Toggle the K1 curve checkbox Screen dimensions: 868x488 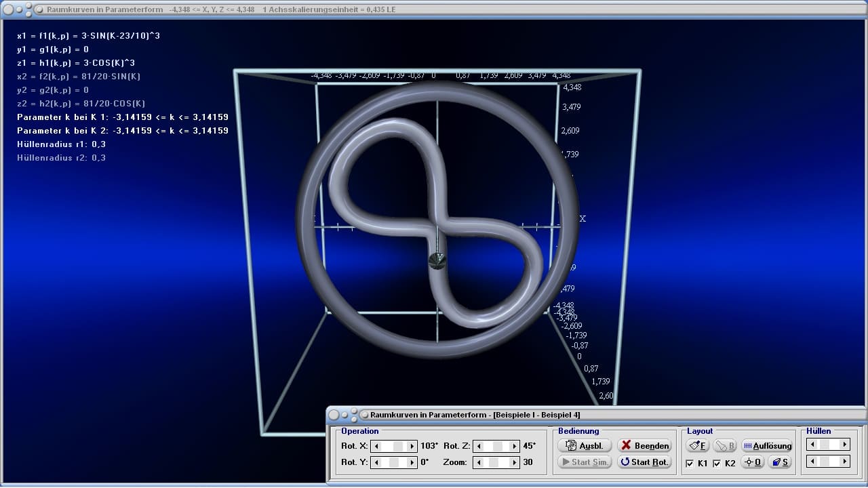point(690,464)
